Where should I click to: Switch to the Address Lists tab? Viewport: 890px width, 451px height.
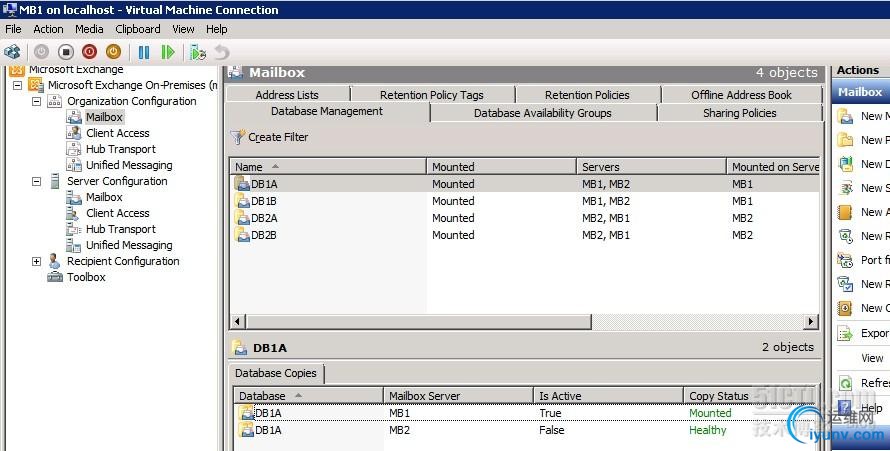(287, 95)
